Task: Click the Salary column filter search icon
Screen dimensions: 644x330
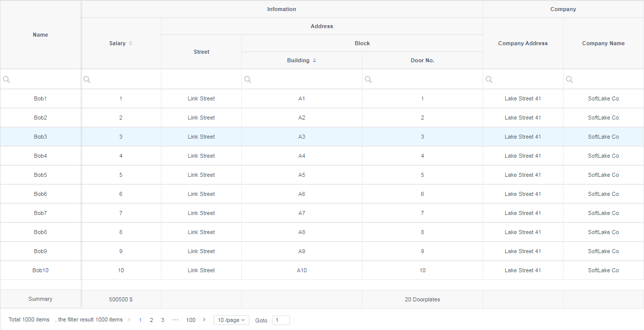Action: pyautogui.click(x=87, y=79)
